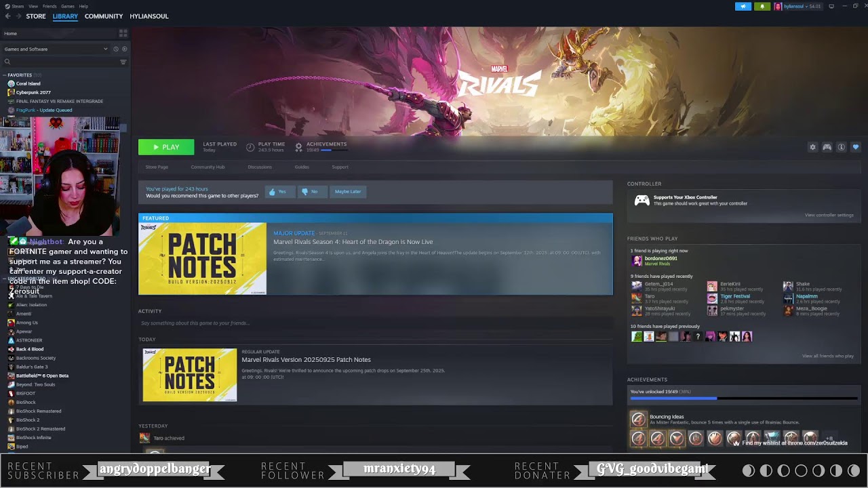Select BioShock Infinite in the game list

click(33, 437)
